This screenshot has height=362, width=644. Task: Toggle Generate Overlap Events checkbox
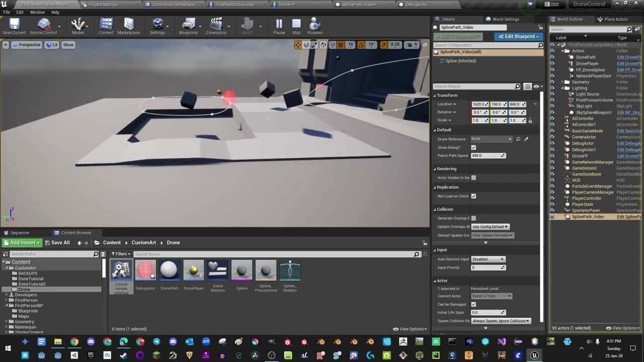click(473, 218)
